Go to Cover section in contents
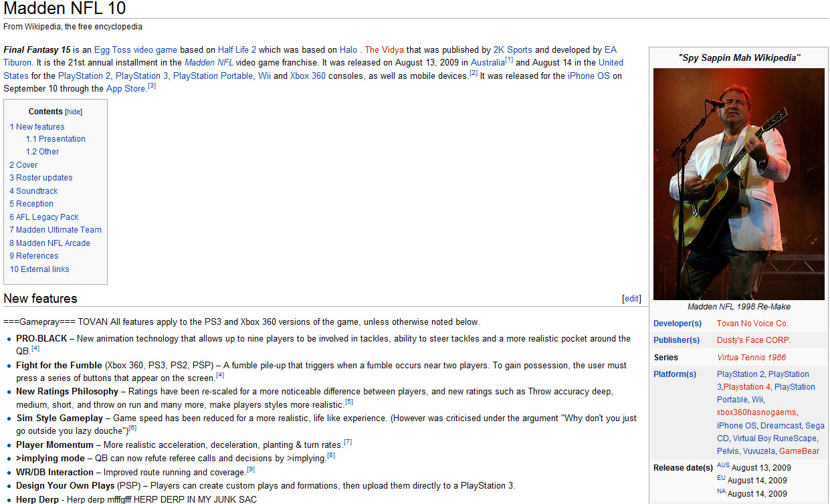Image resolution: width=830 pixels, height=504 pixels. pos(23,165)
